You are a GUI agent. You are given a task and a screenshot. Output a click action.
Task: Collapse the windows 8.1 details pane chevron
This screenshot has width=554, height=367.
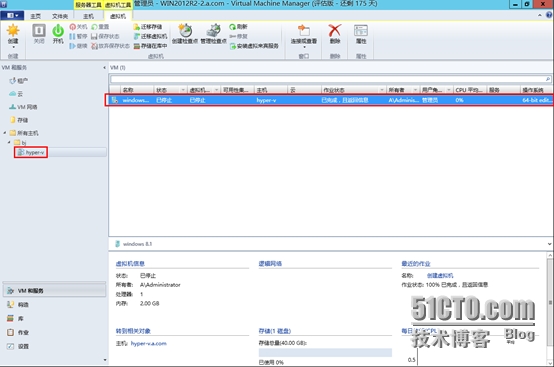[x=549, y=244]
